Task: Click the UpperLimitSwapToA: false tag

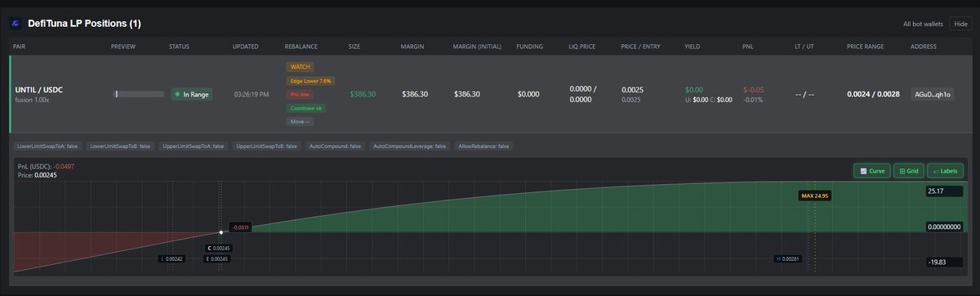Action: (x=194, y=146)
